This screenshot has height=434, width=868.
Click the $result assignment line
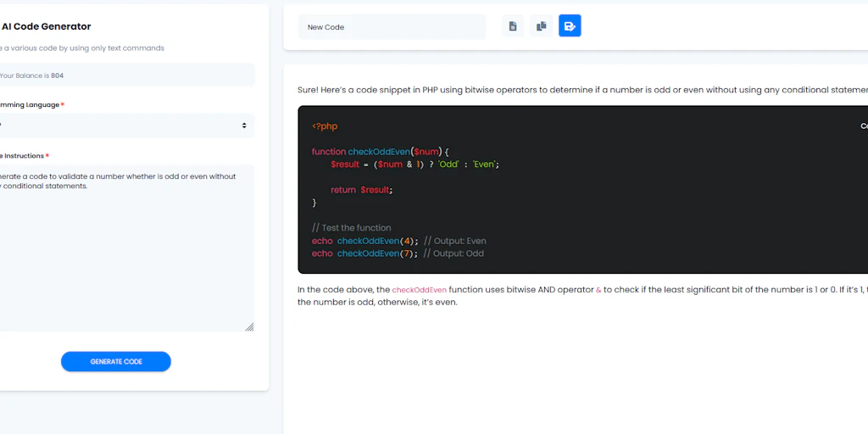point(415,164)
